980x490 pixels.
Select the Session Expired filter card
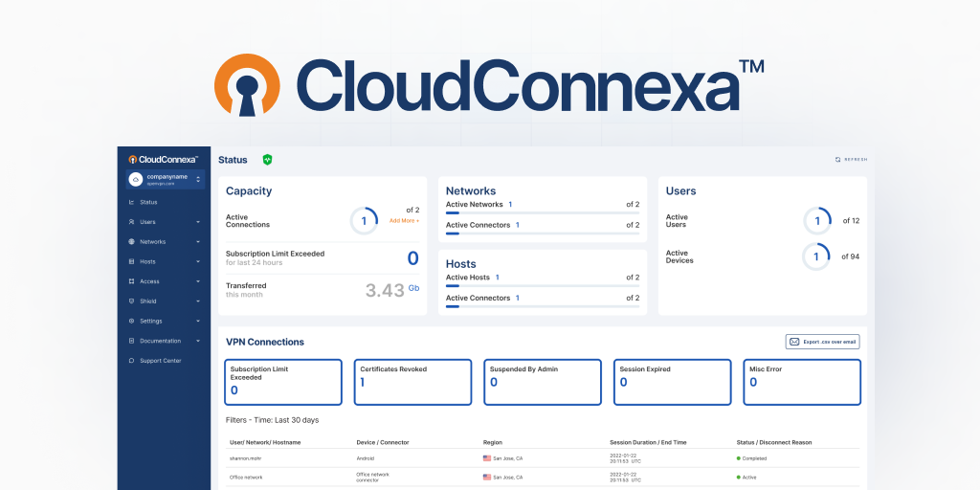click(673, 382)
